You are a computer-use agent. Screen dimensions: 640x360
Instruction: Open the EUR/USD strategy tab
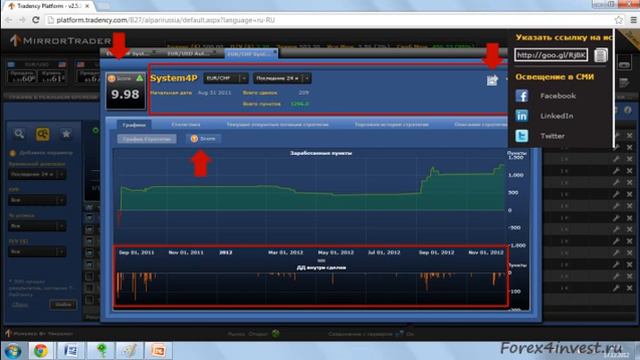188,53
